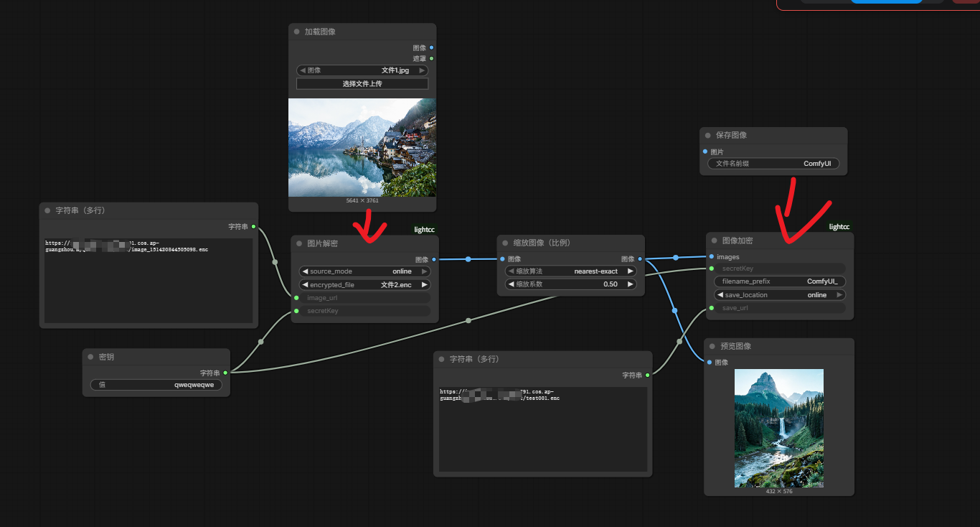Screen dimensions: 980x527
Task: Click the text area containing test001.enc URL
Action: [x=542, y=429]
